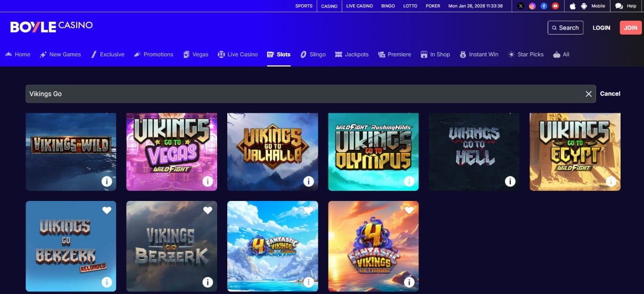
Task: Click the Search button in header
Action: coord(565,28)
